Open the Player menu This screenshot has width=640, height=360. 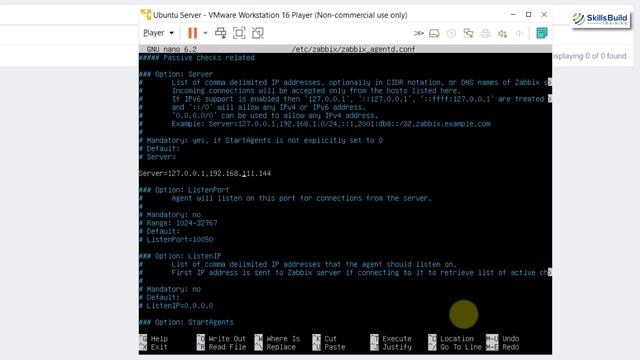click(x=158, y=33)
